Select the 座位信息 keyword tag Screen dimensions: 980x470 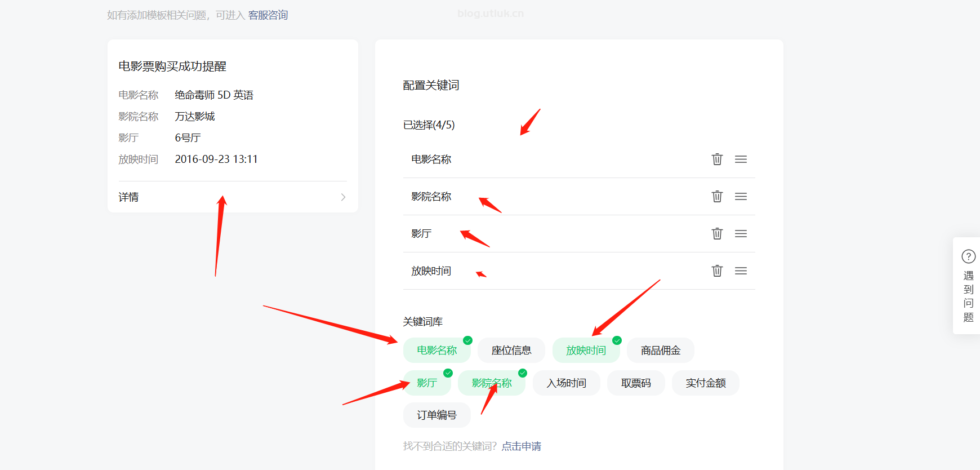pos(511,351)
